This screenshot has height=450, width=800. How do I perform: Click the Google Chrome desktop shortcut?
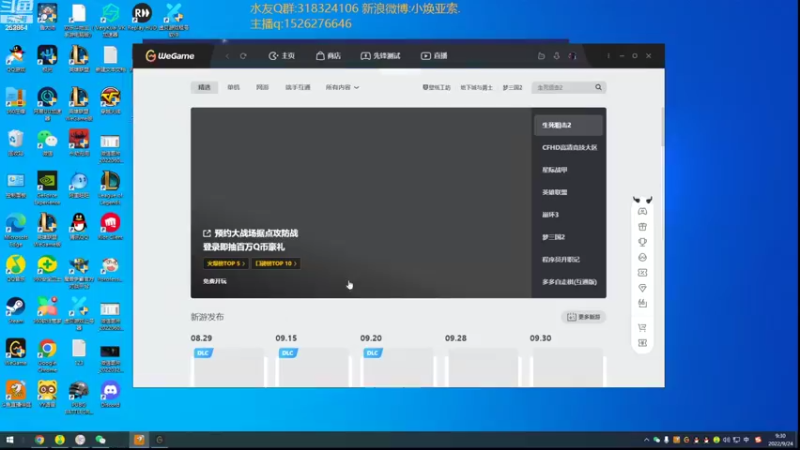tap(47, 356)
